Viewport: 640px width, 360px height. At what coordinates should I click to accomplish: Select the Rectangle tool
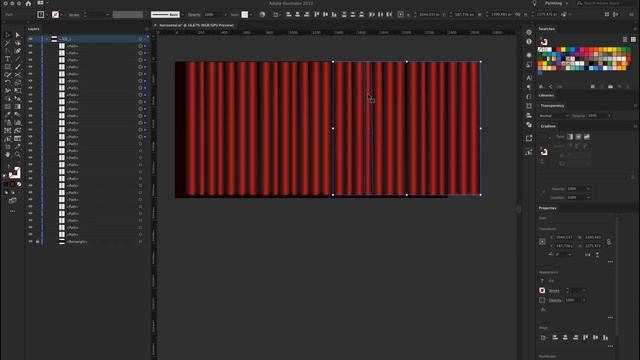point(7,67)
